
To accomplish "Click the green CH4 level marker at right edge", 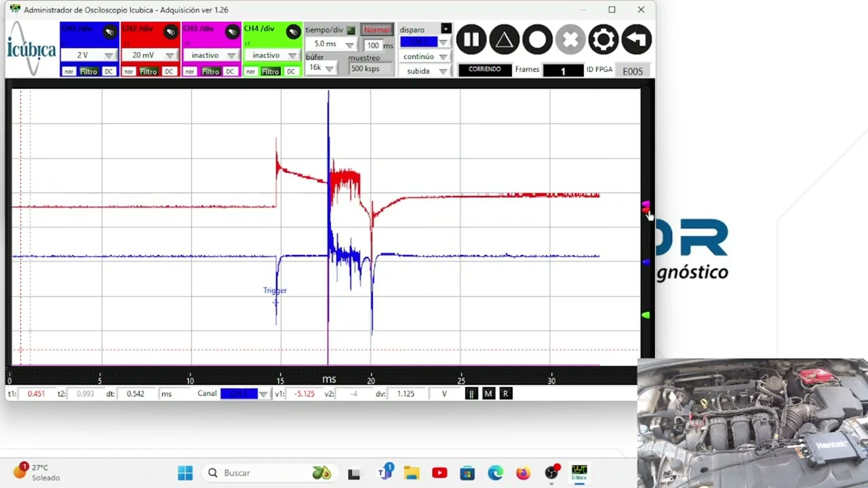I will click(646, 315).
